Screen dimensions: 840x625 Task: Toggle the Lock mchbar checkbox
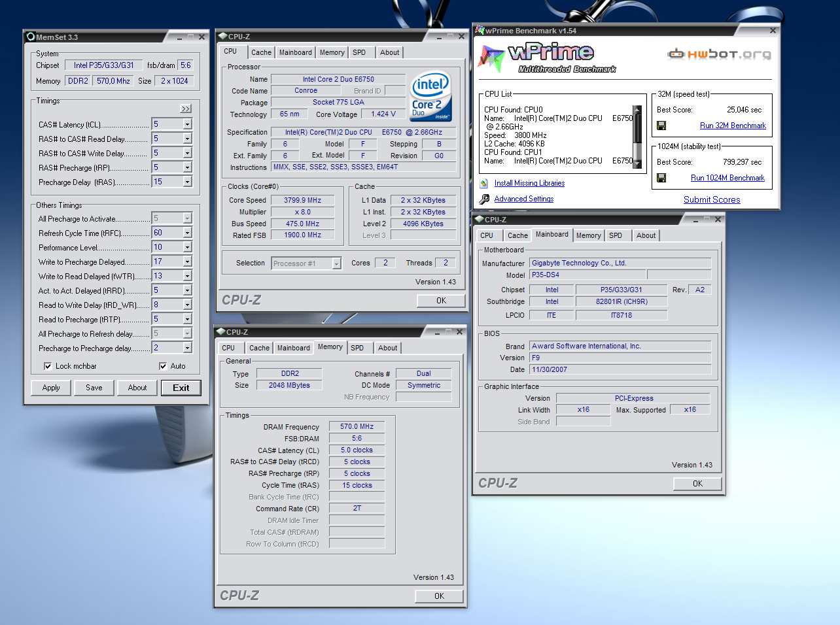click(x=48, y=366)
